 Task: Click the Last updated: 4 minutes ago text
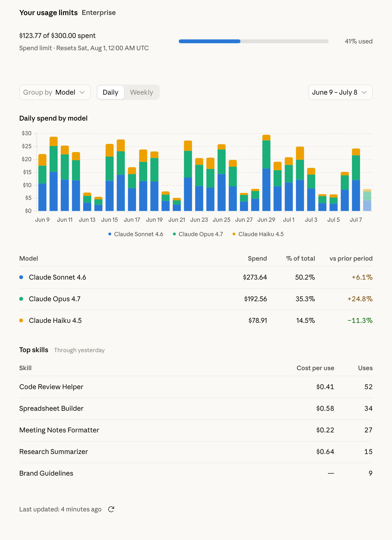[x=60, y=509]
